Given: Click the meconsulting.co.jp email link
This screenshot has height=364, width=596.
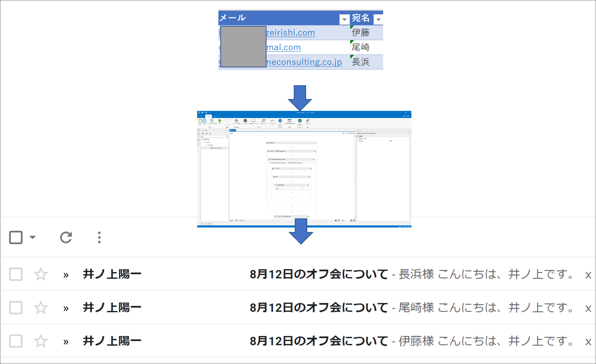Looking at the screenshot, I should (304, 62).
